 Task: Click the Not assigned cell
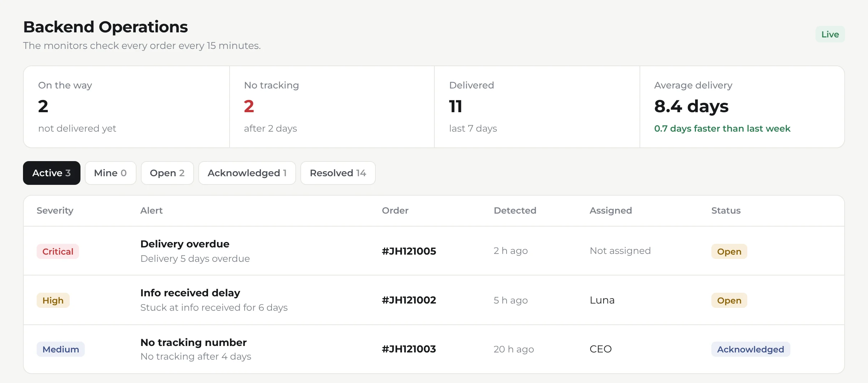[x=620, y=251]
